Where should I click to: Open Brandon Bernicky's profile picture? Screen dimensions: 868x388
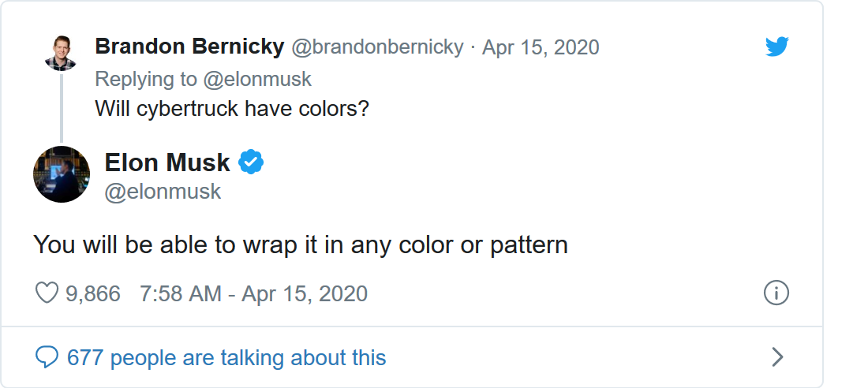(x=61, y=53)
